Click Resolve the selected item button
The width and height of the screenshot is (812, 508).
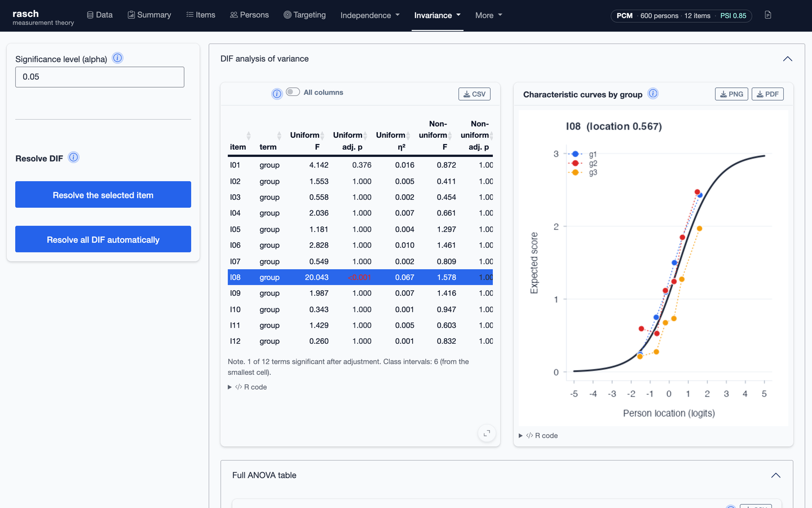coord(103,195)
